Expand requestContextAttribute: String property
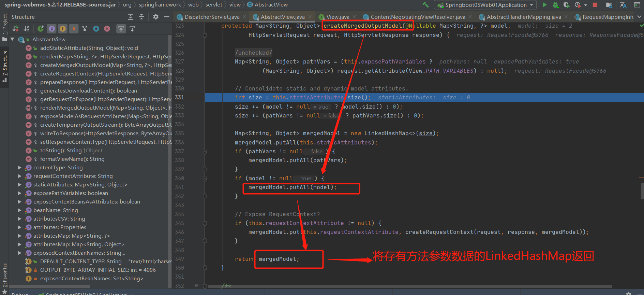Screen dimensions: 644x295 click(x=20, y=176)
